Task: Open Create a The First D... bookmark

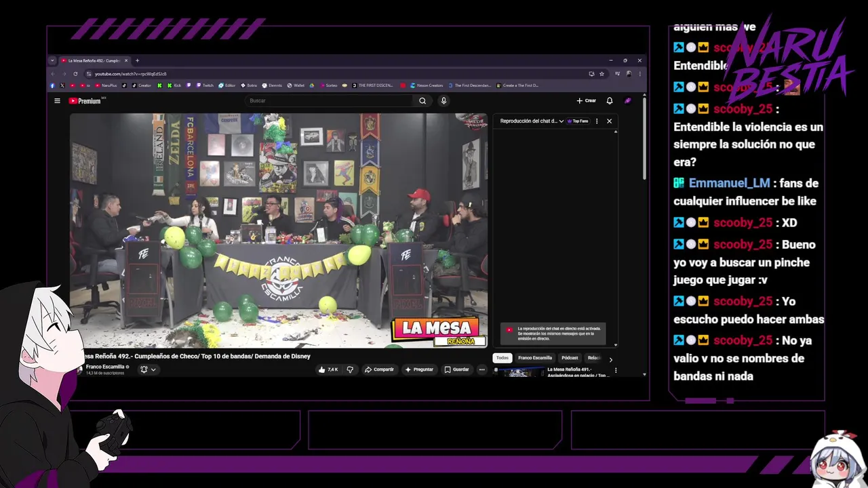Action: pos(517,85)
